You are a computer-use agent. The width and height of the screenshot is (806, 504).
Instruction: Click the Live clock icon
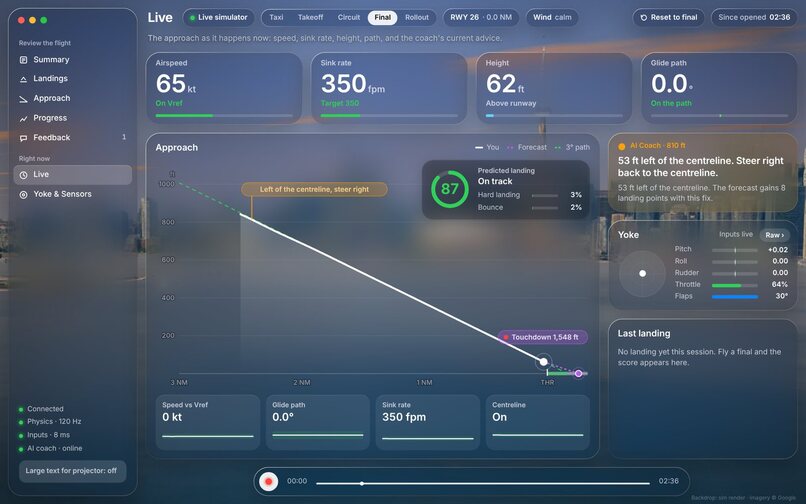tap(23, 175)
